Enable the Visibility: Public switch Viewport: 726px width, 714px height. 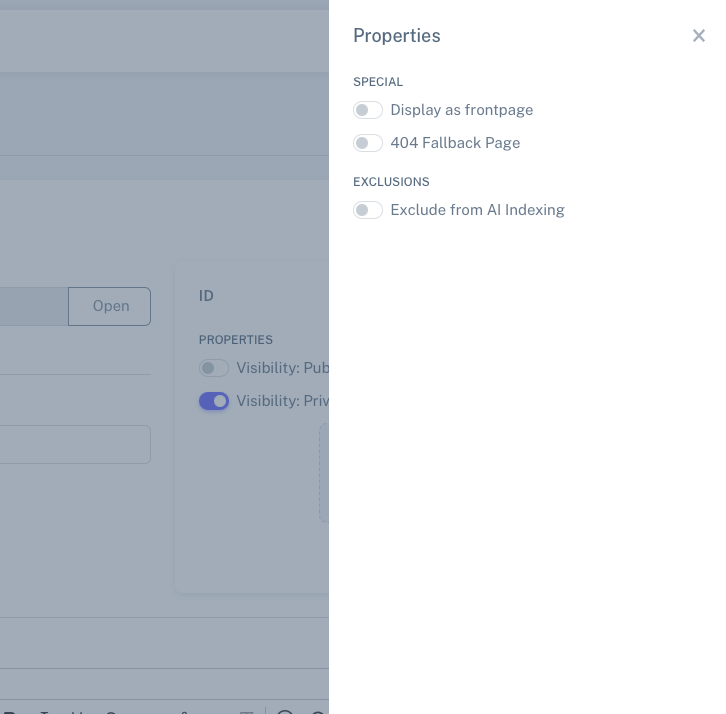(x=214, y=368)
